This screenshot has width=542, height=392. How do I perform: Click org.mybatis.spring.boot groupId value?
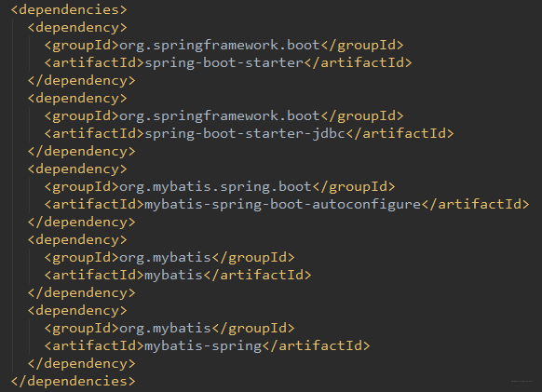216,186
